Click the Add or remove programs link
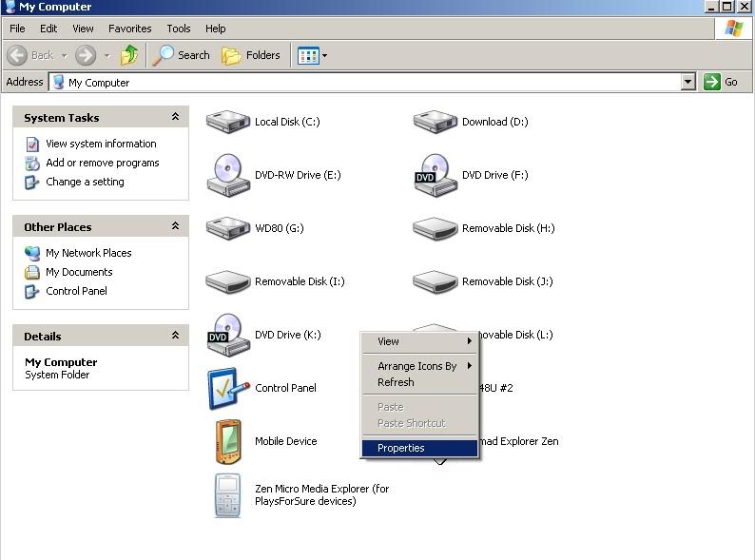The width and height of the screenshot is (755, 560). pos(103,164)
